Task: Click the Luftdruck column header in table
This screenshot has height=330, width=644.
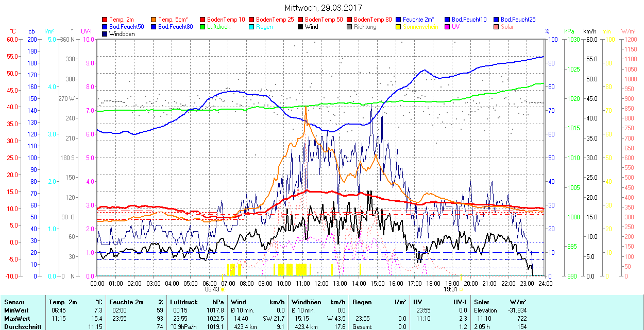Action: click(x=183, y=302)
